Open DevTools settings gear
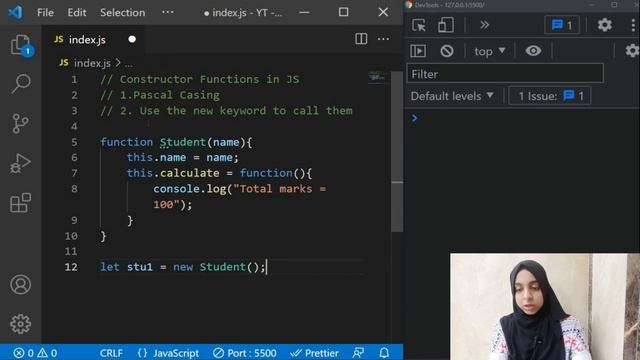The height and width of the screenshot is (360, 640). click(x=604, y=25)
